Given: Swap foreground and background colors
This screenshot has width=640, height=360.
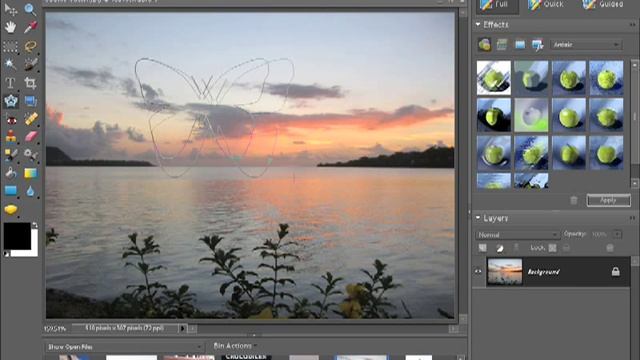Looking at the screenshot, I should click(x=35, y=225).
